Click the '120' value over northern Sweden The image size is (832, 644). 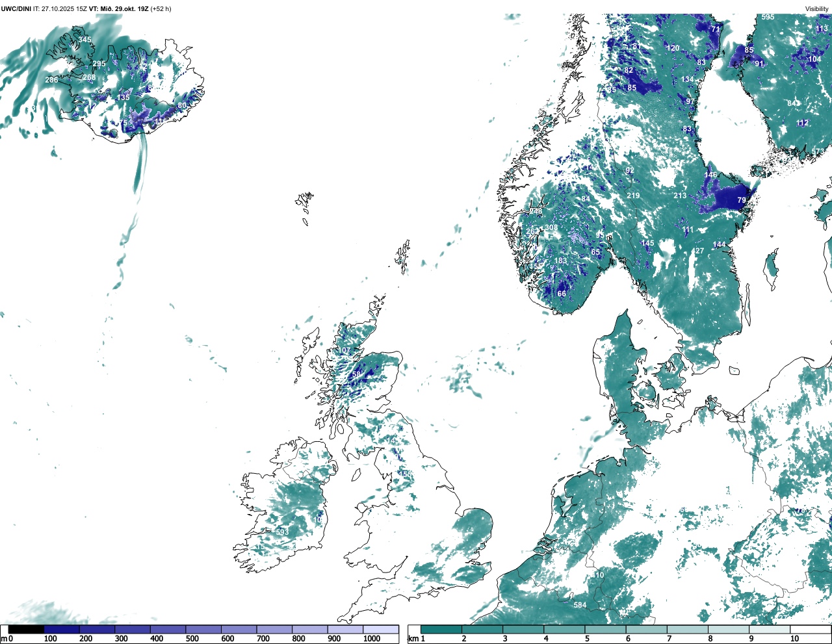[673, 49]
